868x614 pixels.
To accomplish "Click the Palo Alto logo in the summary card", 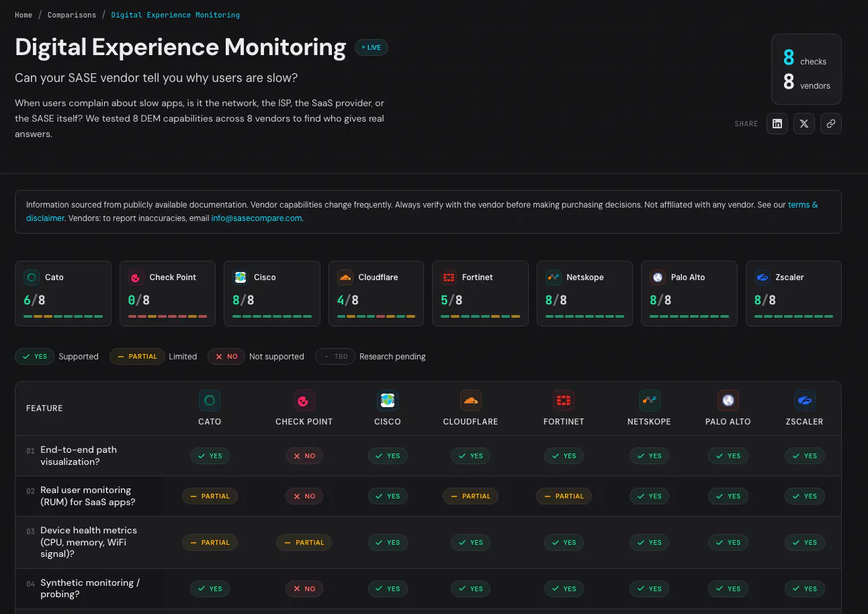I will click(658, 277).
